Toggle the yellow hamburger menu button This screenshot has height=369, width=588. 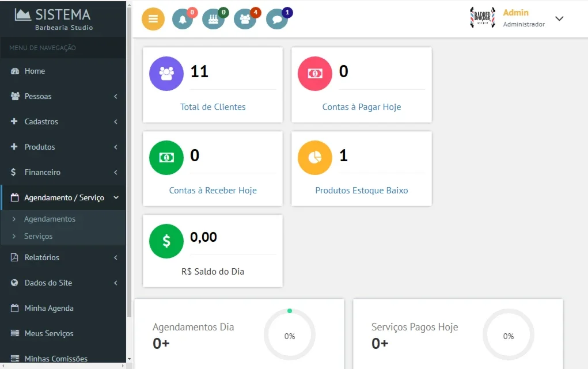point(153,19)
